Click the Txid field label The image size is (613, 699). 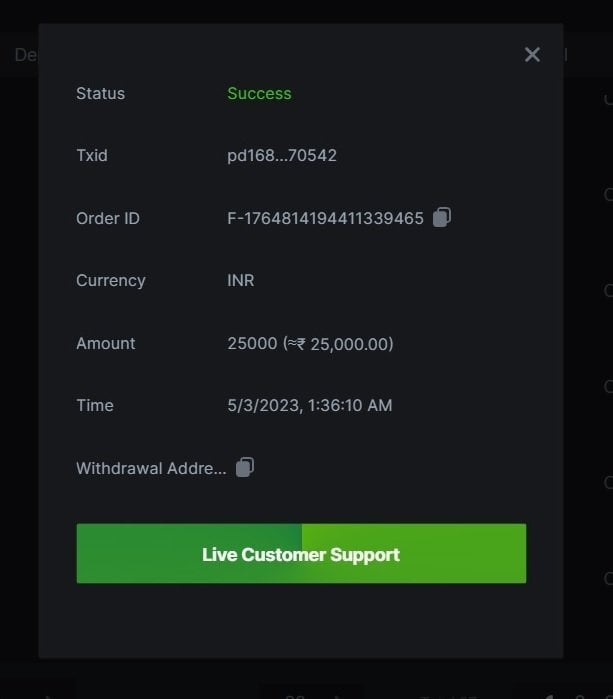click(91, 155)
